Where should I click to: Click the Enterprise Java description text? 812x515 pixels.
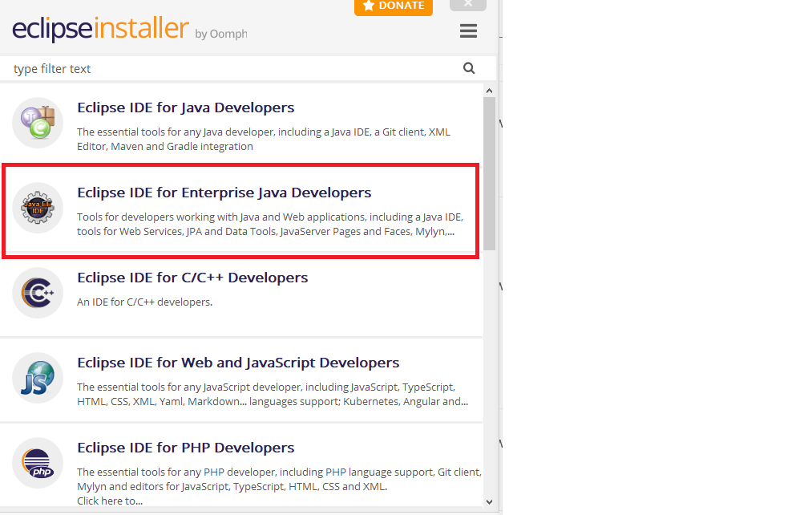270,225
